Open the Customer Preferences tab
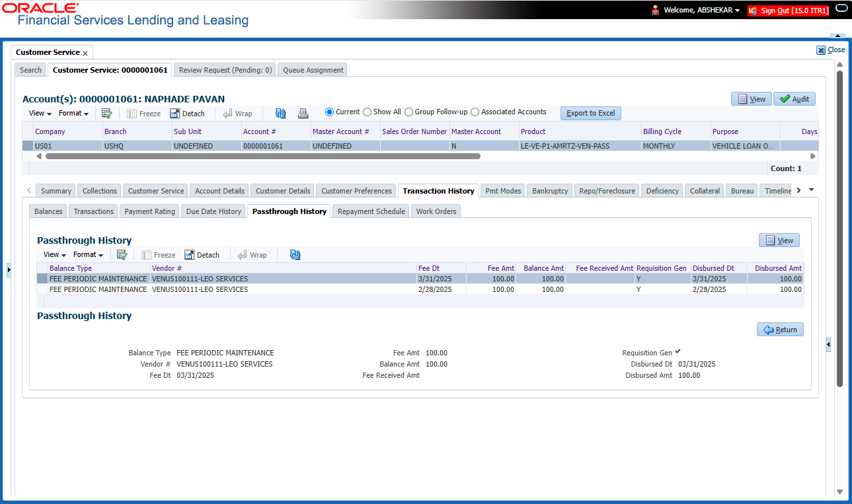 [x=357, y=191]
